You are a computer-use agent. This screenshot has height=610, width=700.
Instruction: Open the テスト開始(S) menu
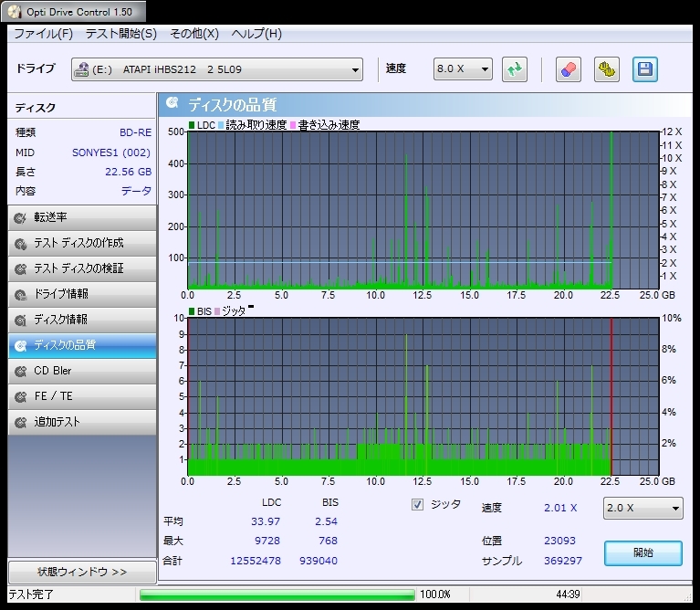(x=120, y=34)
